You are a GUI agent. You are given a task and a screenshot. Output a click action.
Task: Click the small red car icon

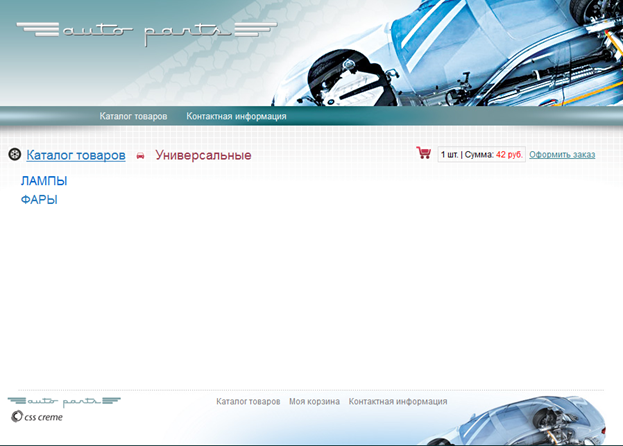point(140,156)
